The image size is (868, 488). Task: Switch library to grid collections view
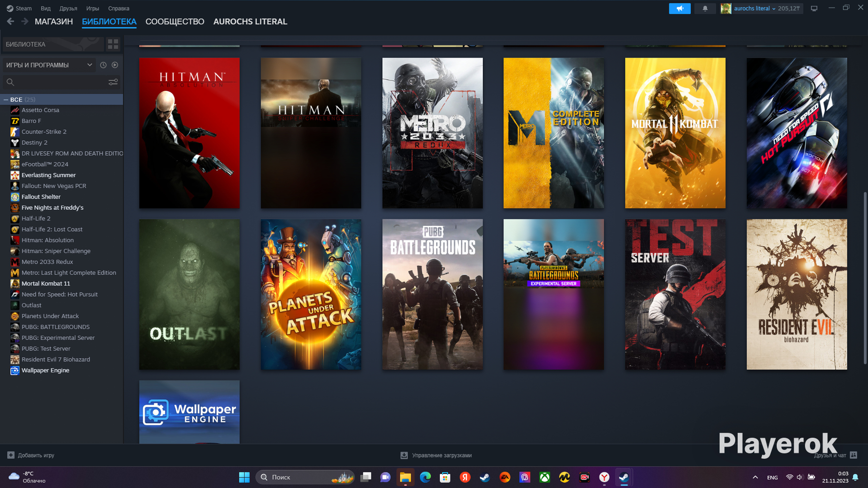[x=113, y=44]
